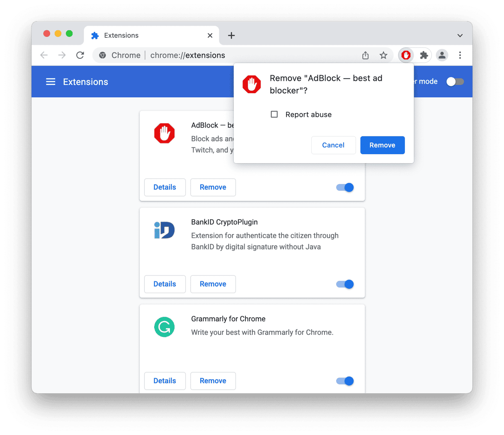504x435 pixels.
Task: Click the Extensions page heading
Action: 85,82
